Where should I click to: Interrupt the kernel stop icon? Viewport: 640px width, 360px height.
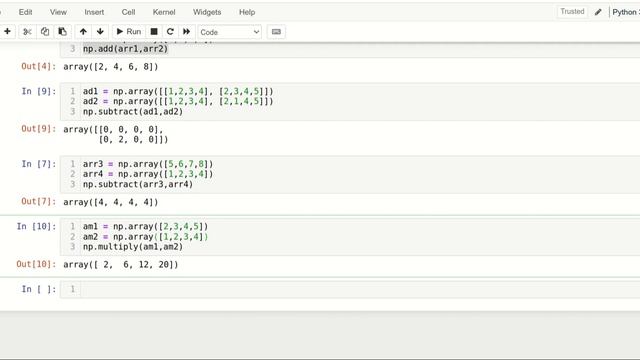coord(154,31)
